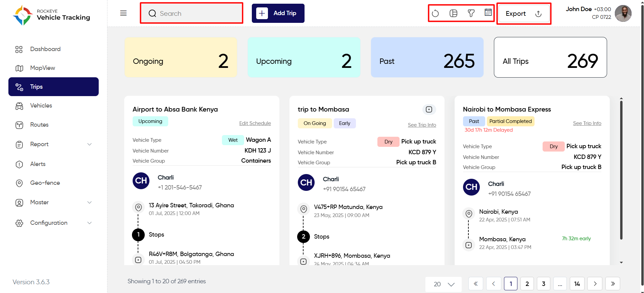
Task: Click CH avatar on Airport to Absa card
Action: (141, 181)
